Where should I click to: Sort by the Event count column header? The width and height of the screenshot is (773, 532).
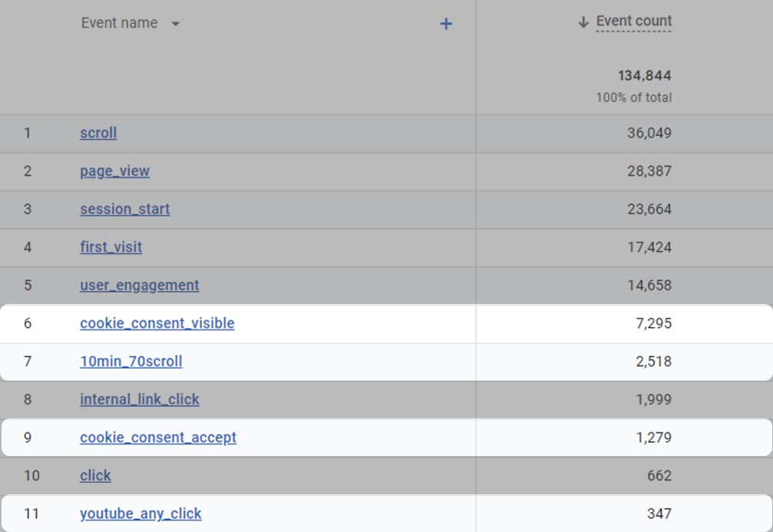[633, 21]
